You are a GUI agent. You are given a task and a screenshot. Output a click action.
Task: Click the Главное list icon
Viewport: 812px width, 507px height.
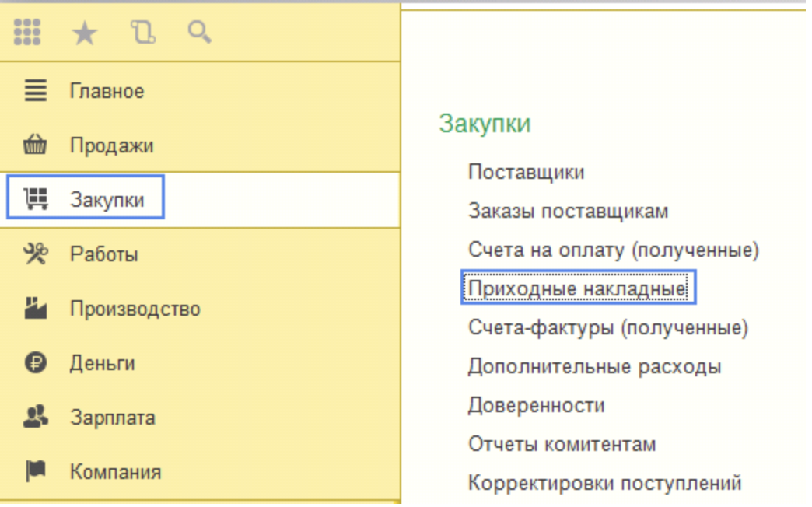pyautogui.click(x=35, y=91)
